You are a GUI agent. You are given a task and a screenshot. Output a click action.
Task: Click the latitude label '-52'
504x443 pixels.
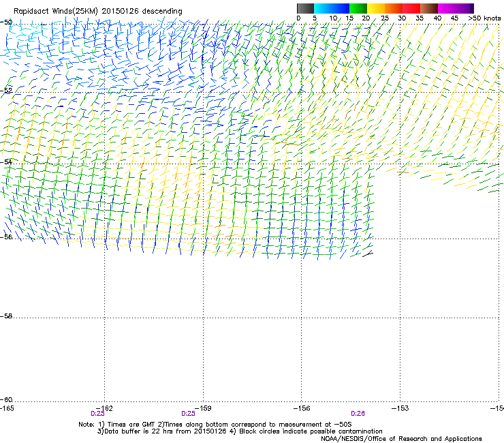(6, 91)
